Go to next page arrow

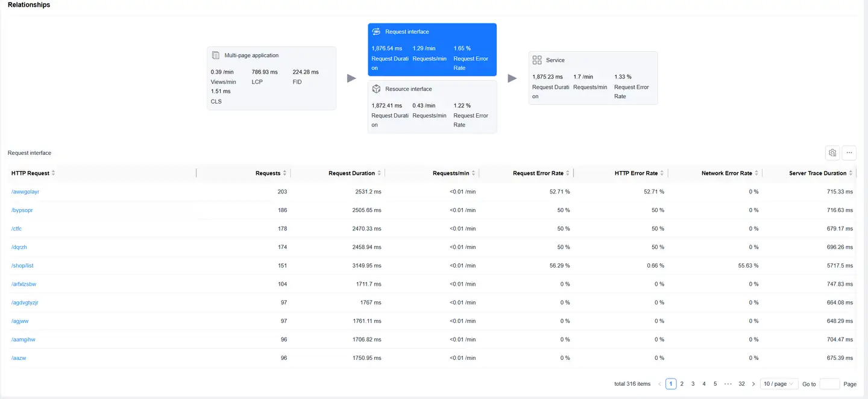(753, 384)
